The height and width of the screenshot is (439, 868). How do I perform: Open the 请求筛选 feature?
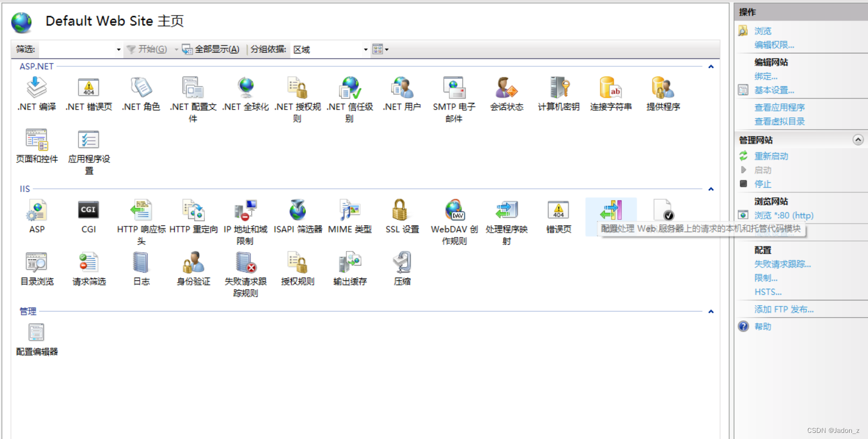(89, 269)
